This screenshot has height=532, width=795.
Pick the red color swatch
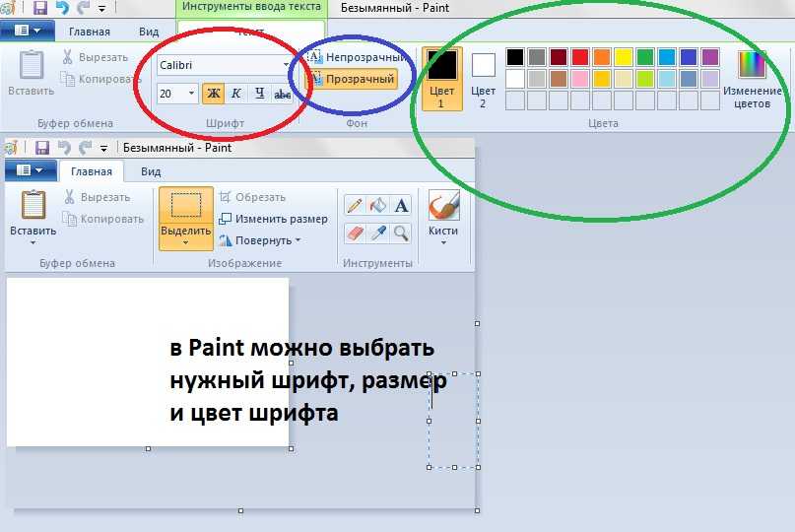tap(579, 57)
